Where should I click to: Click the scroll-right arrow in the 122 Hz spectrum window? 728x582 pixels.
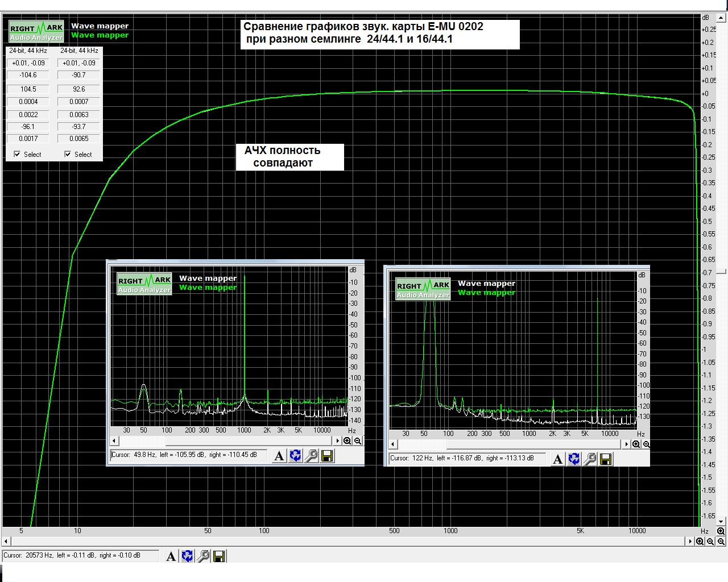point(627,444)
